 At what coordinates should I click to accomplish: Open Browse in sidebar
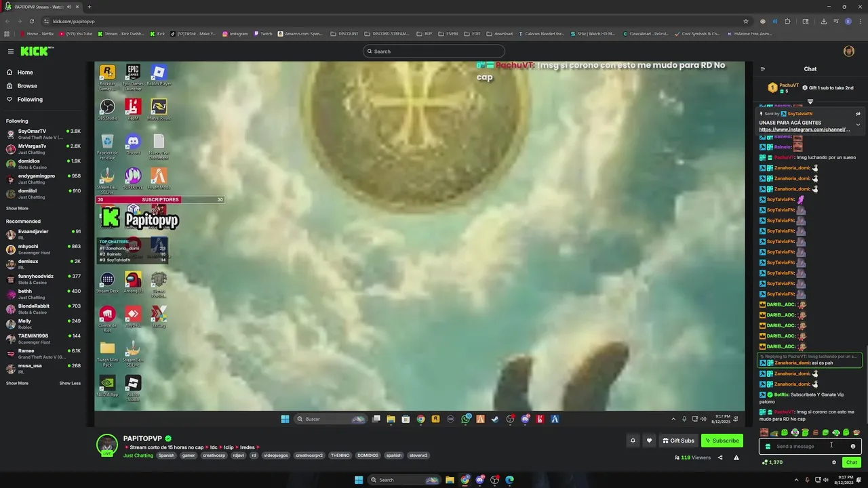coord(27,86)
